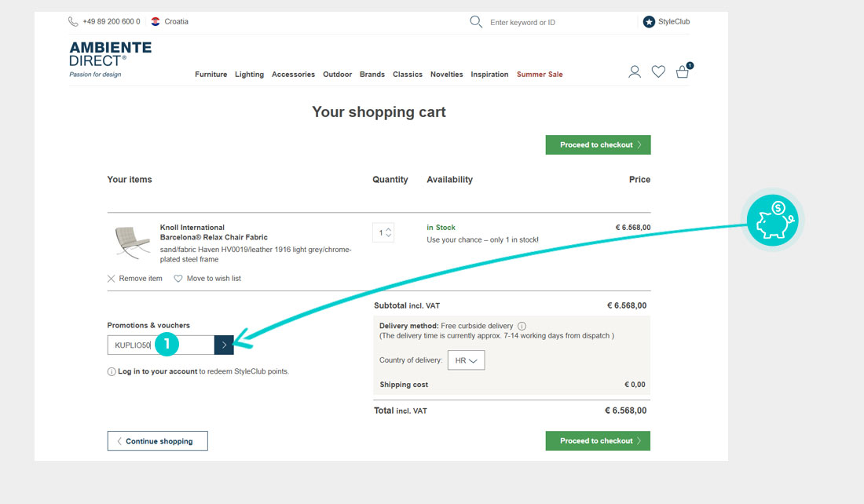Open the Summer Sale menu item

tap(540, 75)
